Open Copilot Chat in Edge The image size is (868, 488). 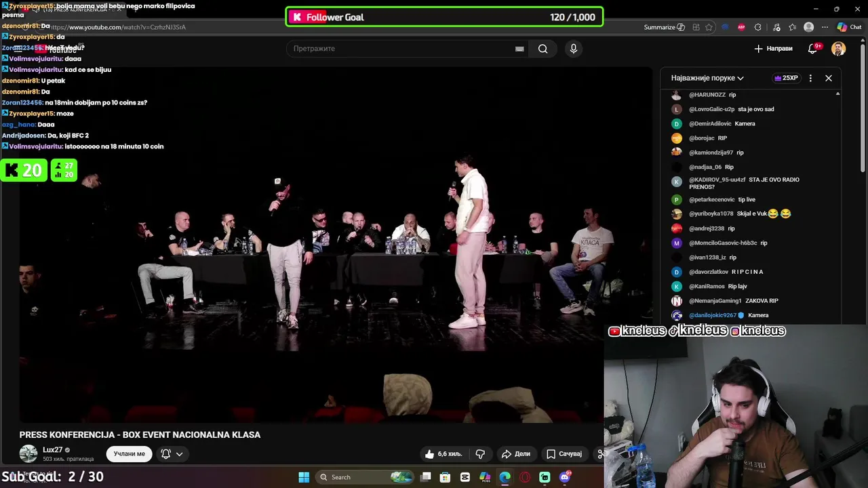849,27
